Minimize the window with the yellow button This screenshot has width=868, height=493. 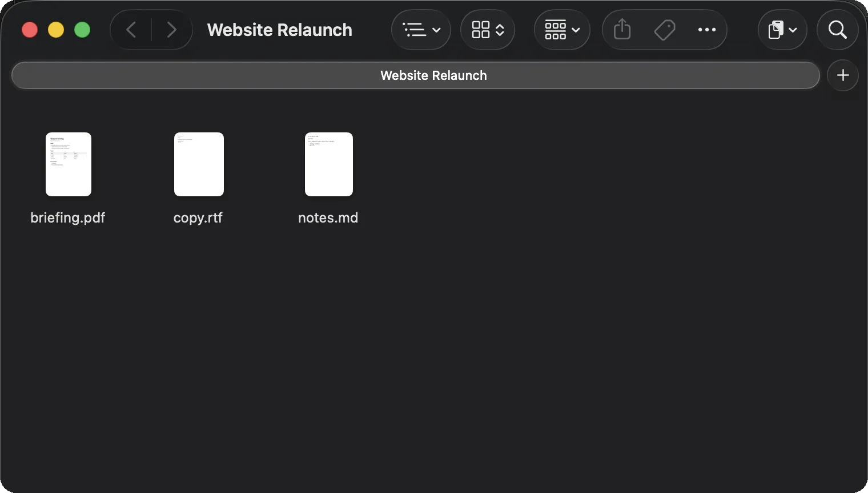(x=56, y=30)
